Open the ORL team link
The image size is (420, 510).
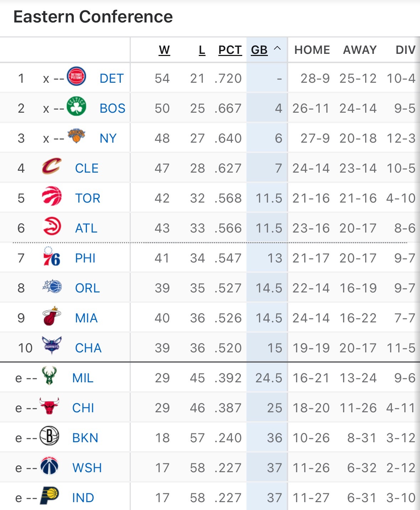tap(87, 288)
